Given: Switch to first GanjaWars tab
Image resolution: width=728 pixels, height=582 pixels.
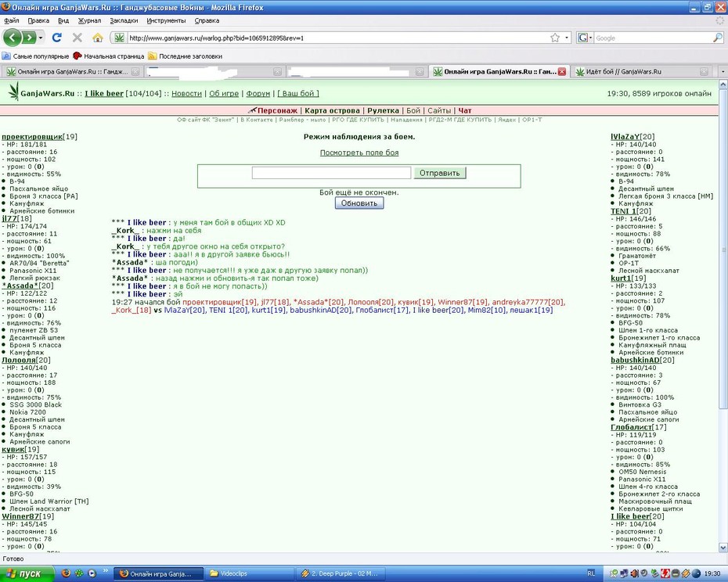Looking at the screenshot, I should (71, 71).
